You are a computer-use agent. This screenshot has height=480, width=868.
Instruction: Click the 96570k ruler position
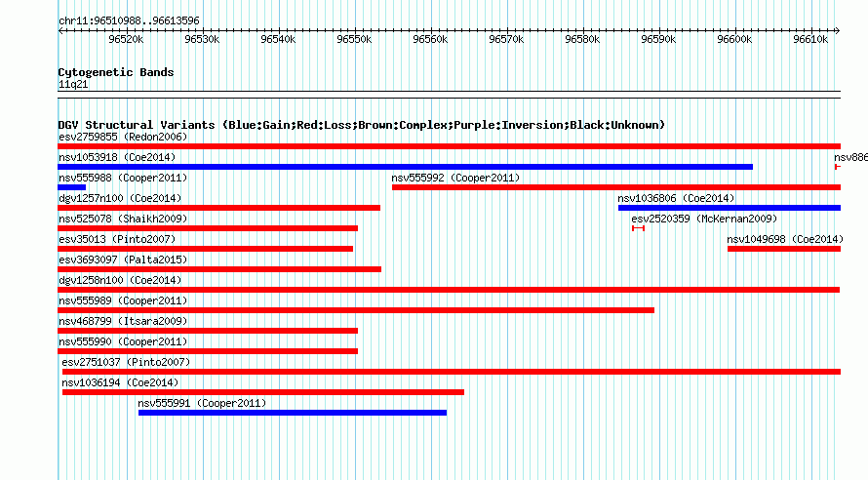click(x=506, y=39)
